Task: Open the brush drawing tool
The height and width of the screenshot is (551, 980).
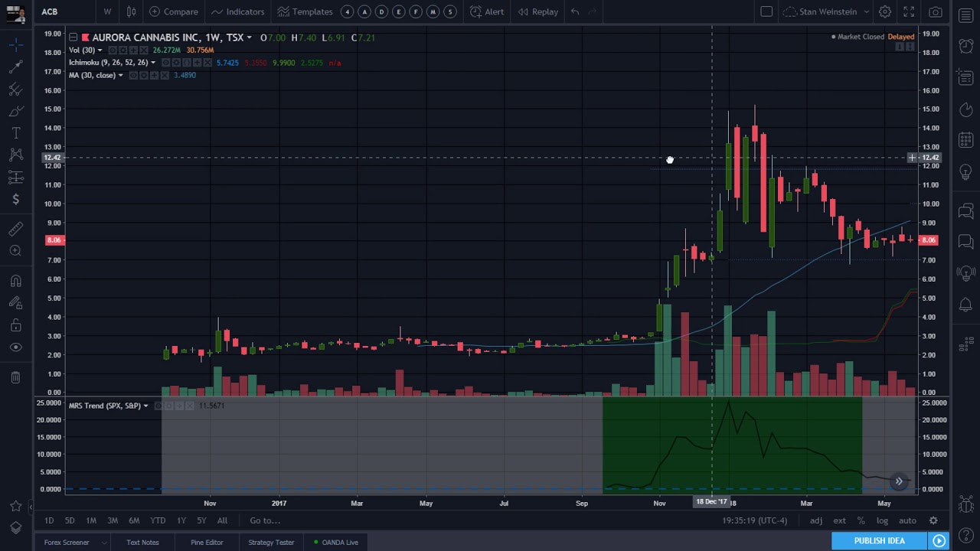Action: click(x=15, y=112)
